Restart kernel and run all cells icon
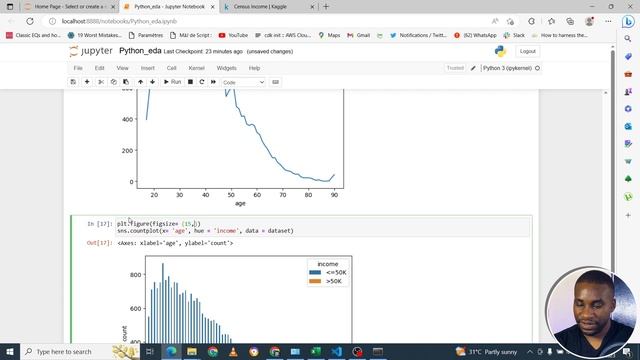The image size is (640, 360). click(x=213, y=82)
